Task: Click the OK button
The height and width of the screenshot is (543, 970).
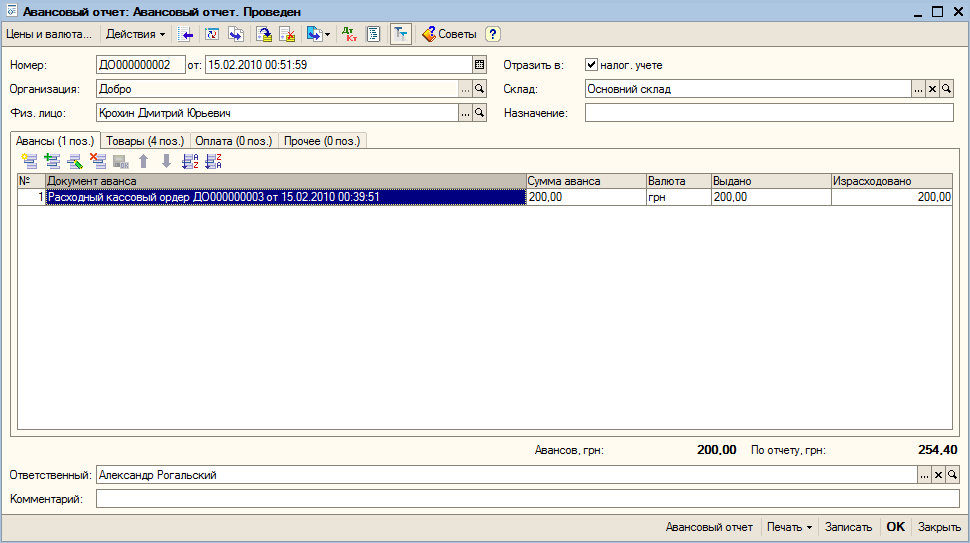Action: pos(896,527)
